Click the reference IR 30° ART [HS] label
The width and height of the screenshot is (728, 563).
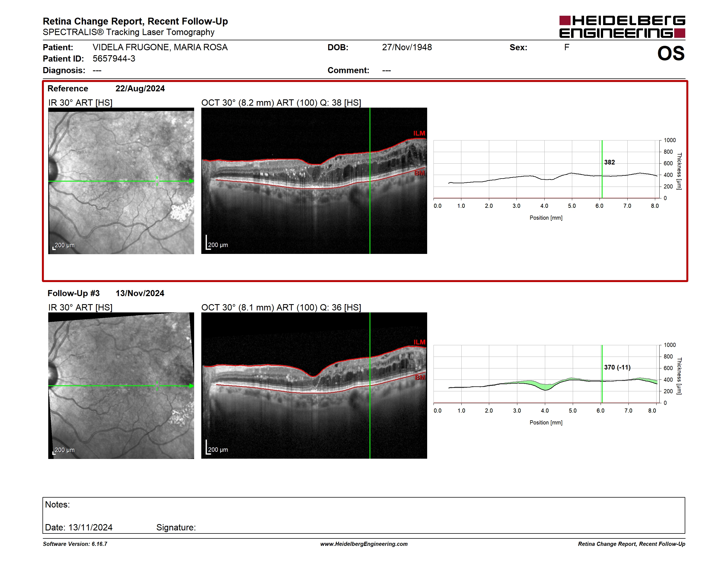(x=80, y=103)
